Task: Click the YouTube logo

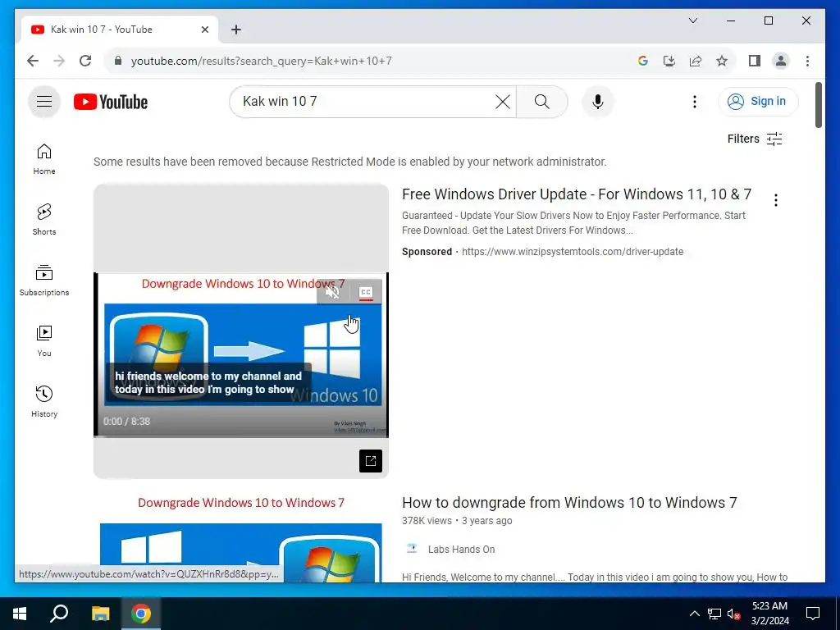Action: 111,102
